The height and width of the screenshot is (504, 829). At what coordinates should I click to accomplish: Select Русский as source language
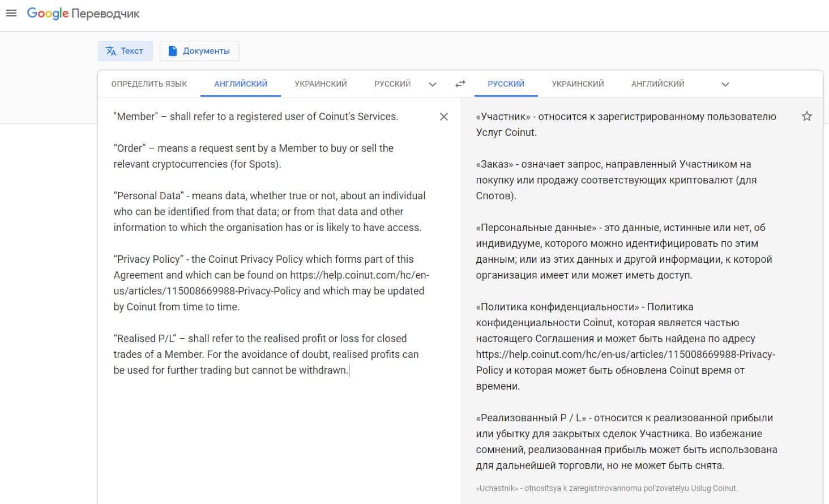click(392, 84)
